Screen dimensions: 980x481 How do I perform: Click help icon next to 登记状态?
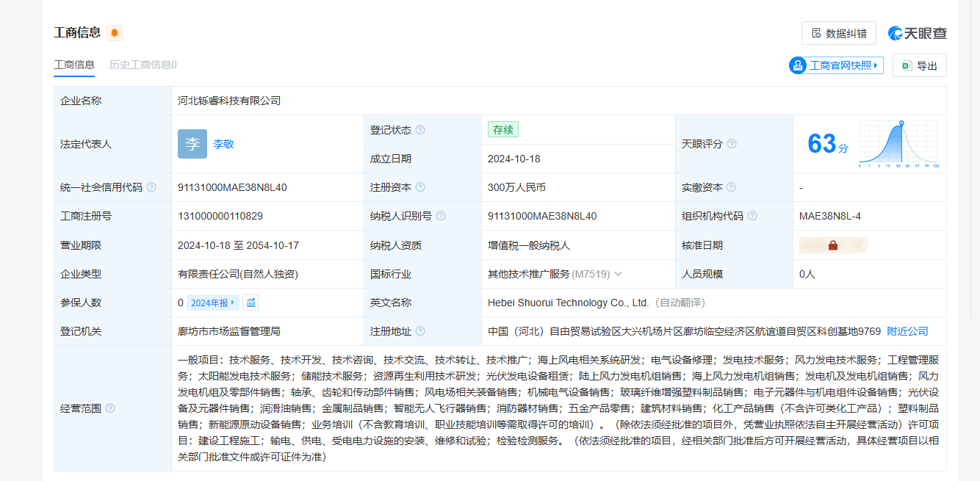[420, 130]
